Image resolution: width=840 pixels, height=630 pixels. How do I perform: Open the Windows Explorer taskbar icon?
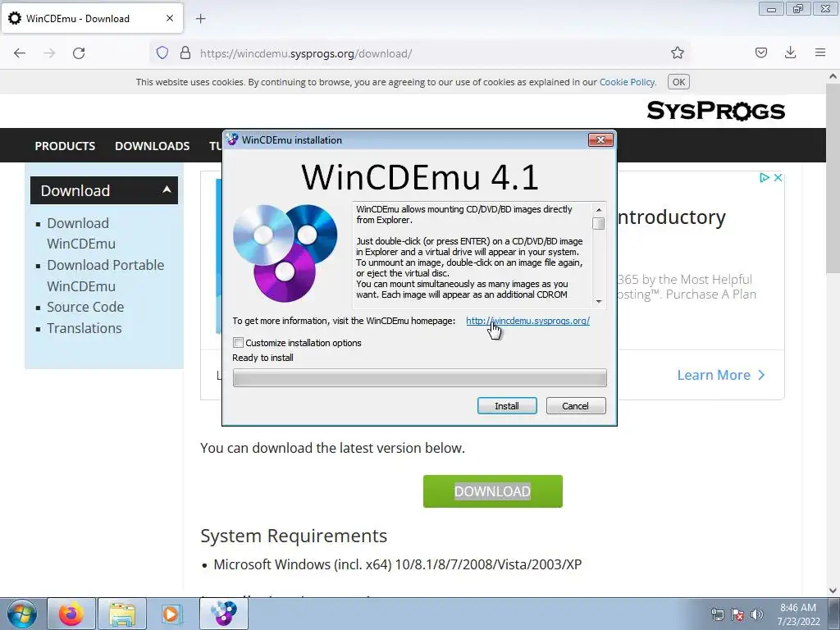122,614
